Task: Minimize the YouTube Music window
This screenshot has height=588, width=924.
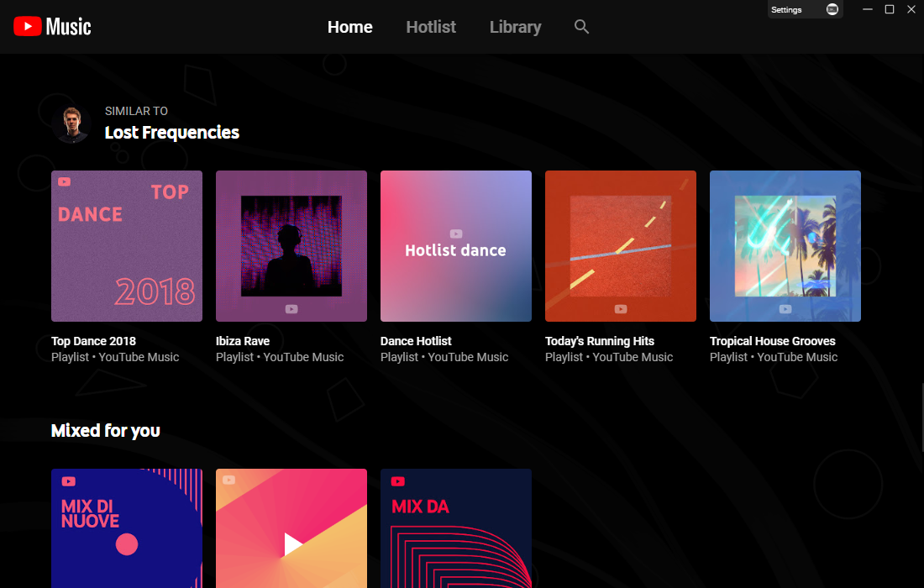Action: [868, 9]
